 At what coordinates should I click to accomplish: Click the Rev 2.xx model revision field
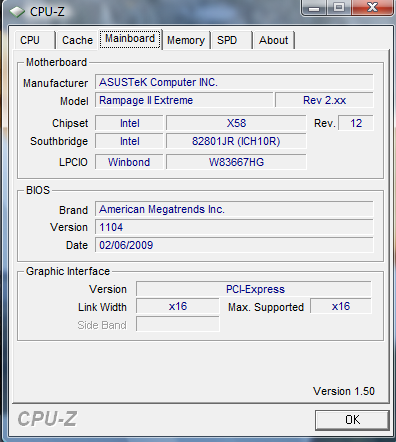click(x=324, y=100)
